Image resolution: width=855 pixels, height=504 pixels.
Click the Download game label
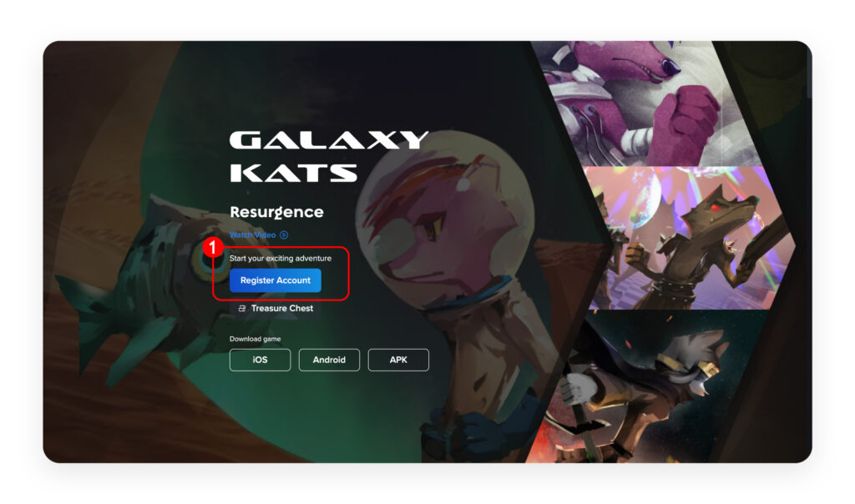[x=255, y=339]
